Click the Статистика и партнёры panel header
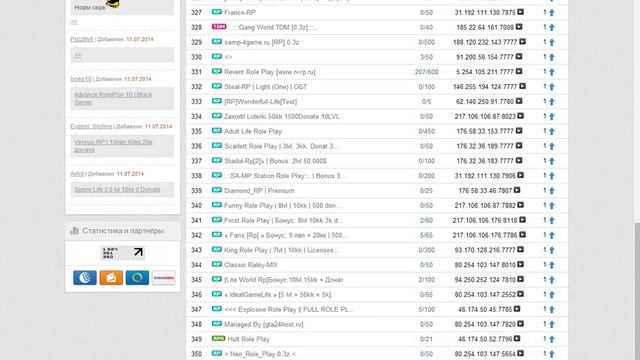The height and width of the screenshot is (360, 640). 122,231
